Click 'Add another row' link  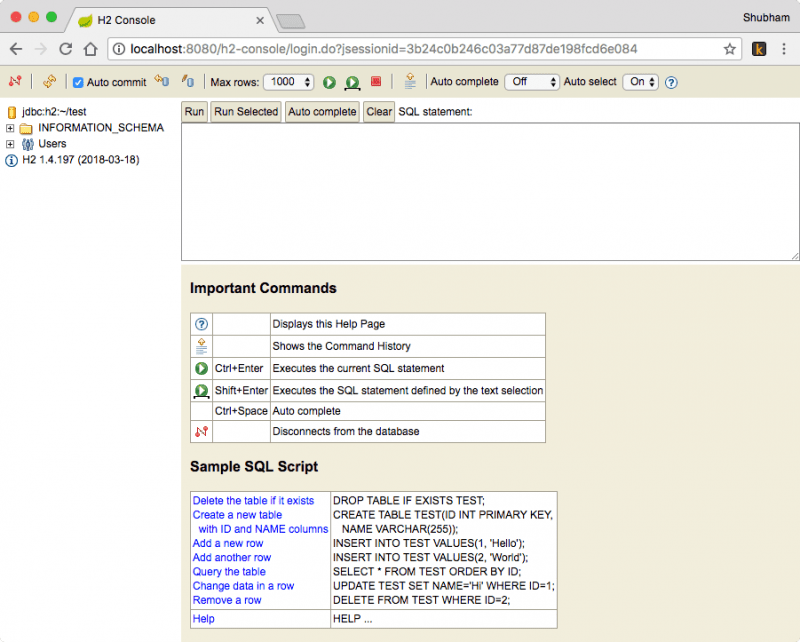[232, 558]
